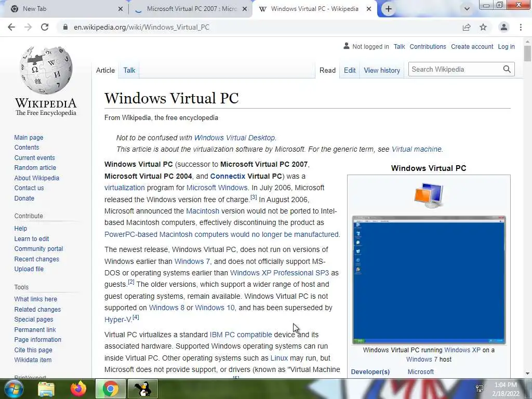Open Related changes link
Viewport: 532px width, 399px height.
(37, 309)
